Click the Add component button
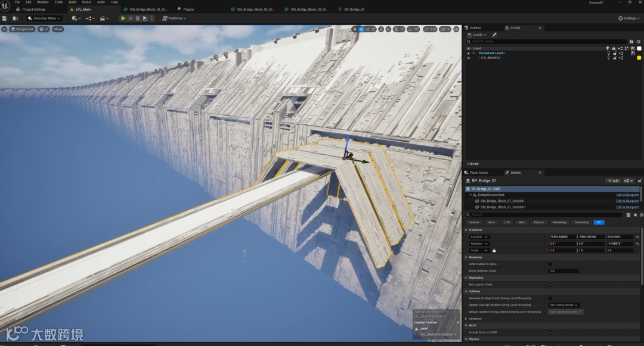644x346 pixels. coord(613,180)
